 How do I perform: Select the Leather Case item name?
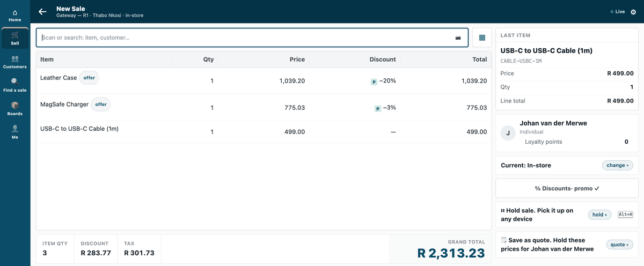point(58,78)
